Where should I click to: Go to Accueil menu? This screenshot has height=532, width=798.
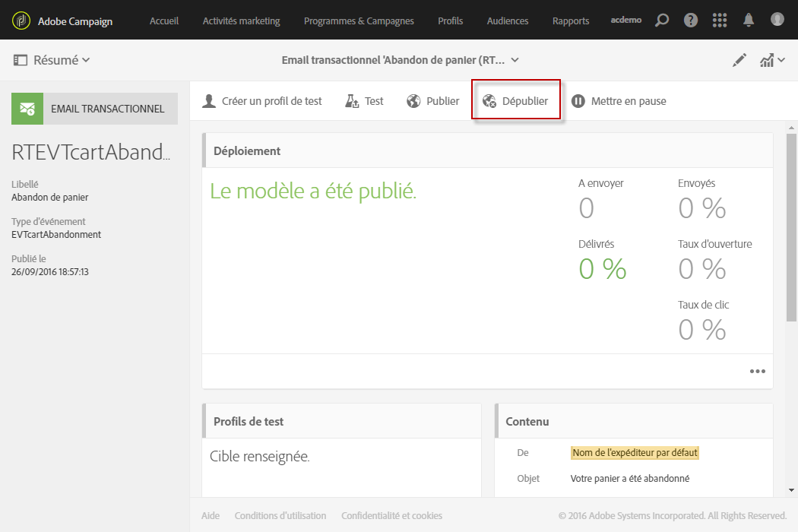tap(164, 21)
